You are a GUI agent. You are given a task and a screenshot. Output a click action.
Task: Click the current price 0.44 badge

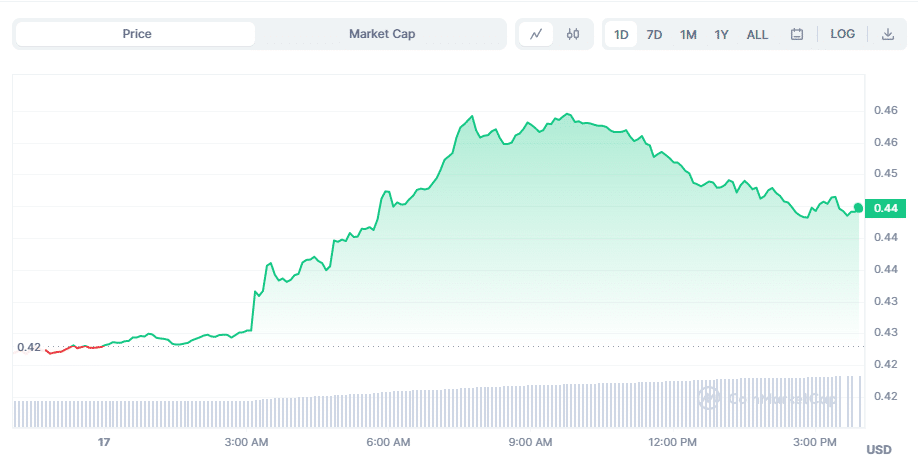(x=885, y=208)
